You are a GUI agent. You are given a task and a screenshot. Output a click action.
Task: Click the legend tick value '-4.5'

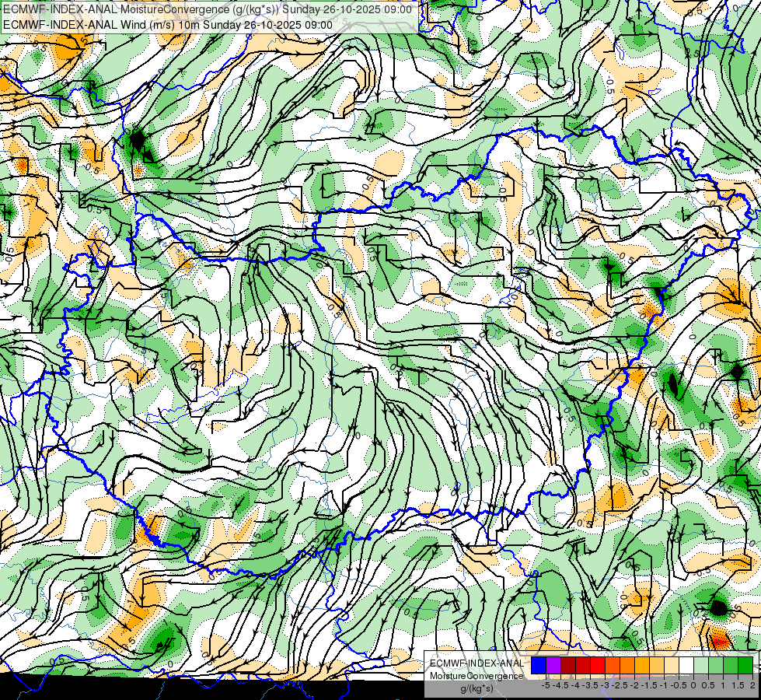point(560,685)
